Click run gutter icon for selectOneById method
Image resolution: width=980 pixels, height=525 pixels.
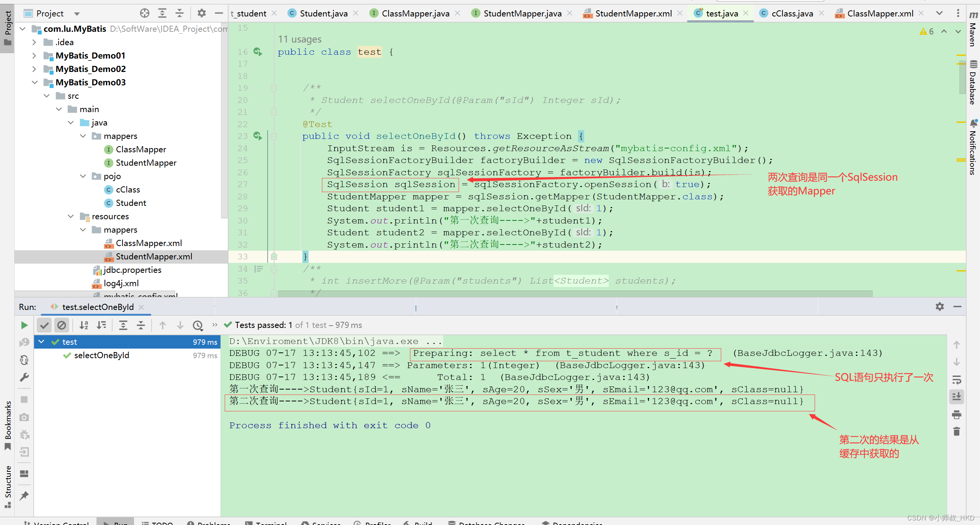[258, 136]
